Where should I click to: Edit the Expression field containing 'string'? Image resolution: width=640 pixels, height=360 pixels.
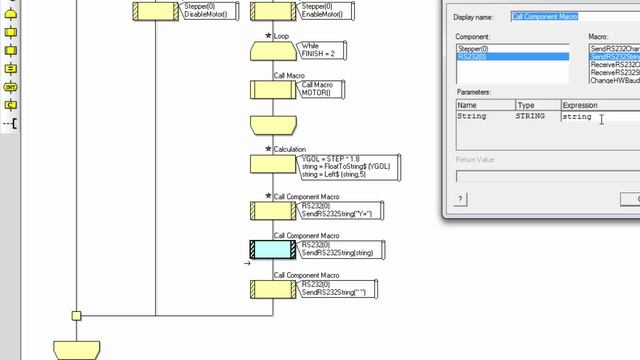click(x=600, y=116)
